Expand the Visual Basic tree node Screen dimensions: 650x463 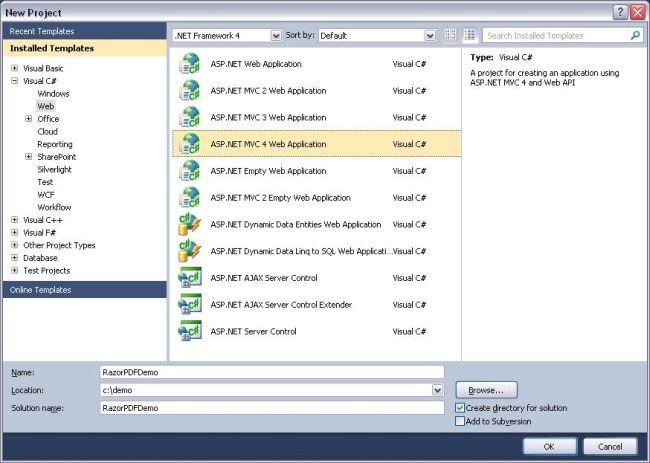click(x=15, y=68)
